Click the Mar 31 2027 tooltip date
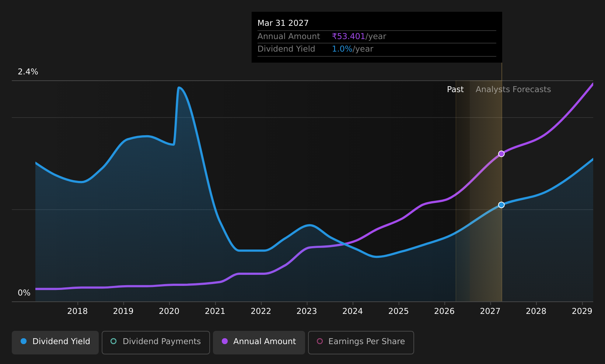 [x=283, y=23]
